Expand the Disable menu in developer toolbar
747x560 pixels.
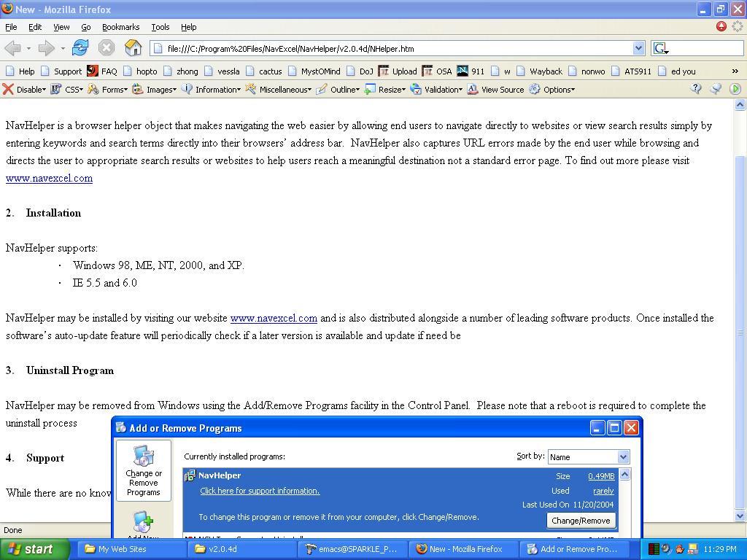pyautogui.click(x=24, y=89)
